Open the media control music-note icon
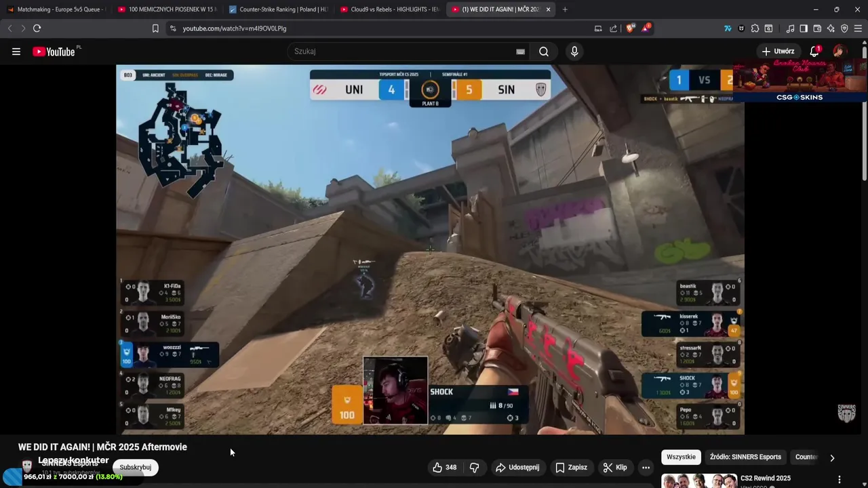This screenshot has width=868, height=488. tap(790, 28)
